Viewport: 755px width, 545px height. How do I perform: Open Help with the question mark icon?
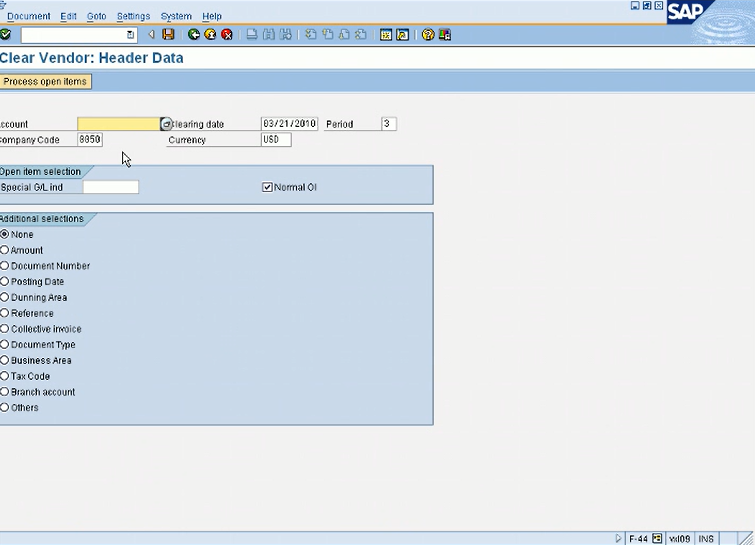coord(428,35)
